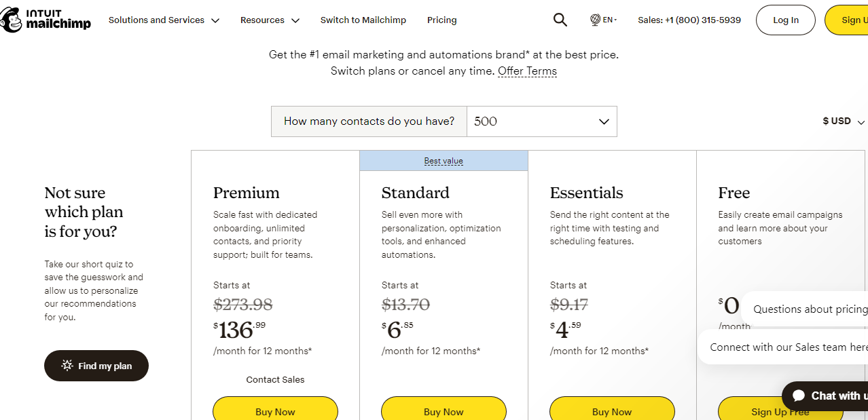Image resolution: width=868 pixels, height=420 pixels.
Task: Go to Switch to Mailchimp page
Action: click(363, 20)
